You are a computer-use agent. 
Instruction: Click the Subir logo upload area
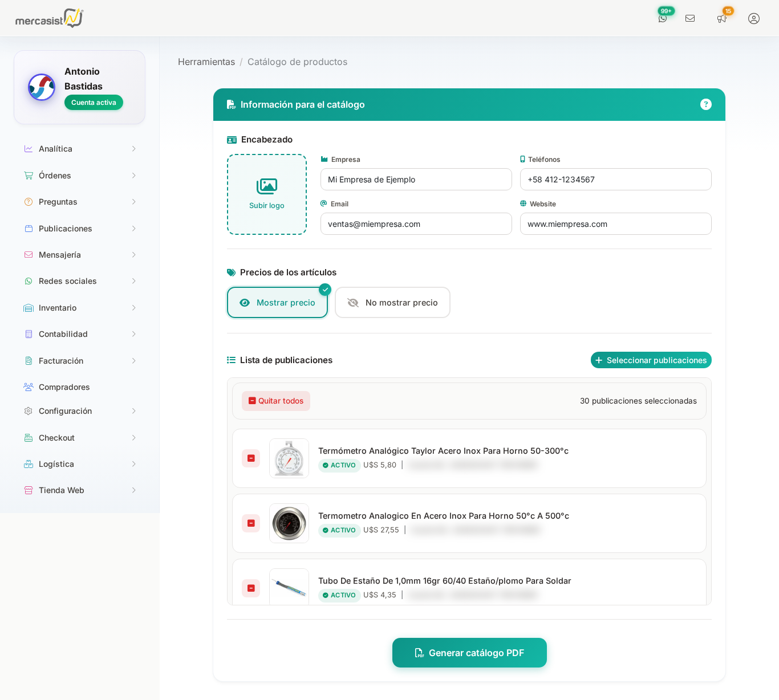267,194
